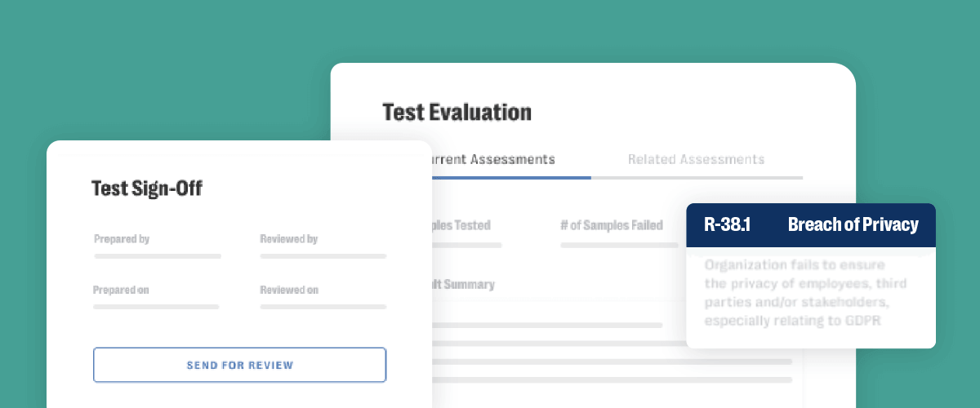Click the Reviewed by field
This screenshot has width=980, height=408.
point(323,256)
